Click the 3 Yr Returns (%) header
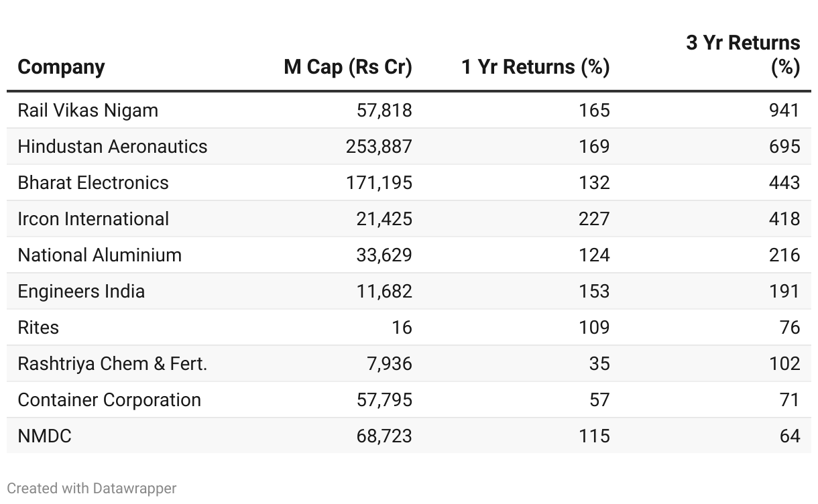 pyautogui.click(x=743, y=55)
